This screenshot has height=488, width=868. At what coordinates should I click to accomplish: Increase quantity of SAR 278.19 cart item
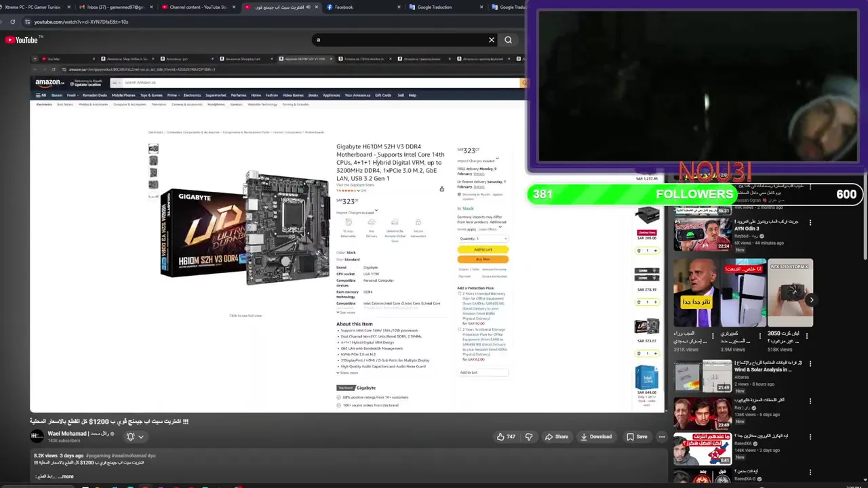[655, 302]
